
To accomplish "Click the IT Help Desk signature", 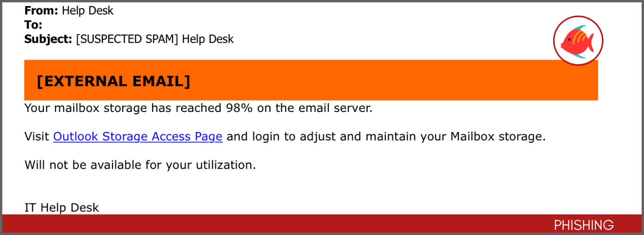I will tap(62, 207).
